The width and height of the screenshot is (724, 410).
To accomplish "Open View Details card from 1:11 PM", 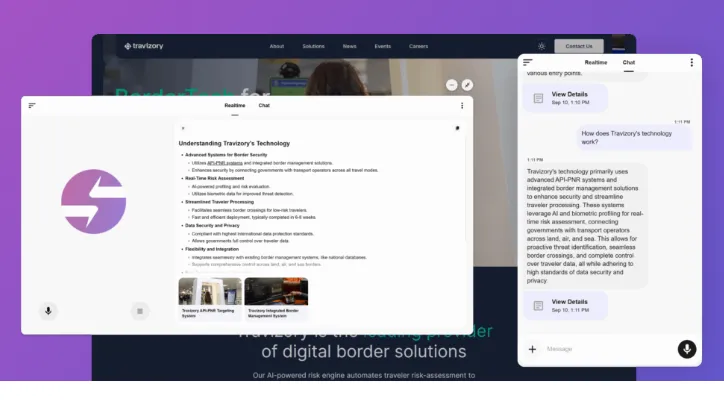I will [566, 305].
